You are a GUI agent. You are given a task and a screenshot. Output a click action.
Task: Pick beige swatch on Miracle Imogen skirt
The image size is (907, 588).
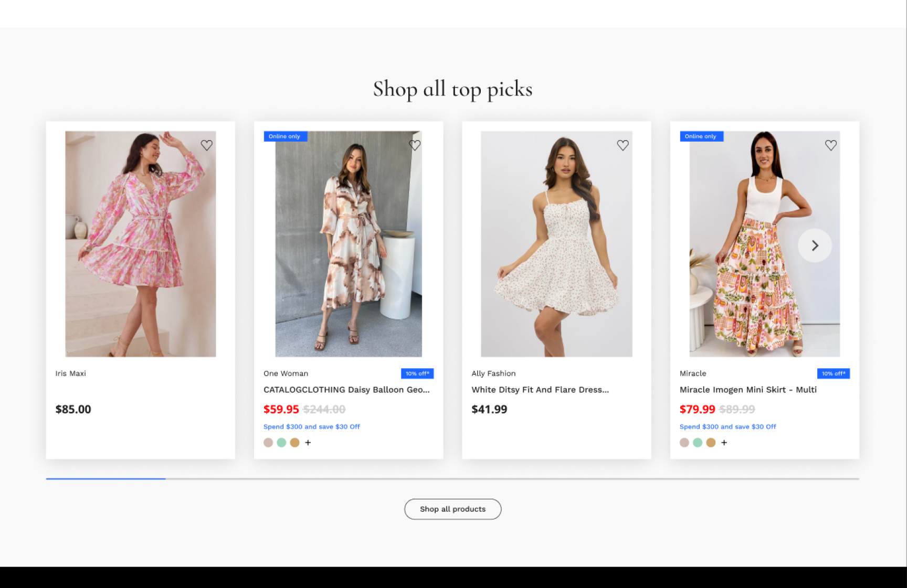684,443
